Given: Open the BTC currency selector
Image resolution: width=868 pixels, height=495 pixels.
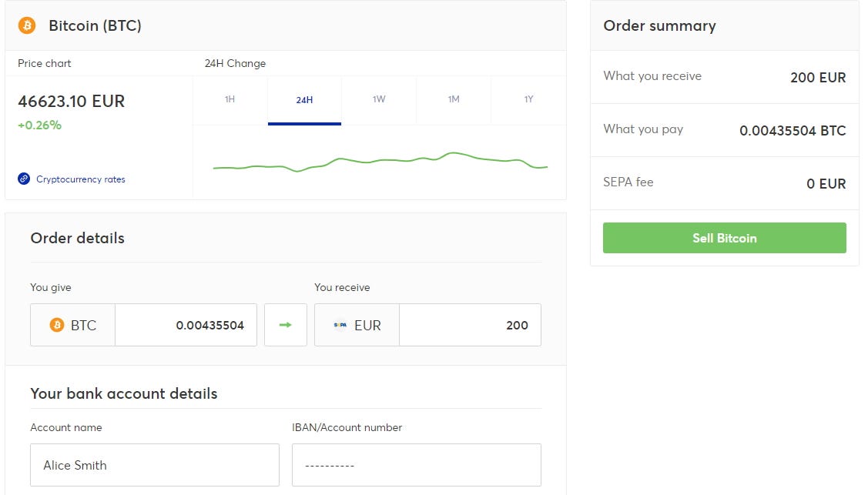Looking at the screenshot, I should 73,325.
